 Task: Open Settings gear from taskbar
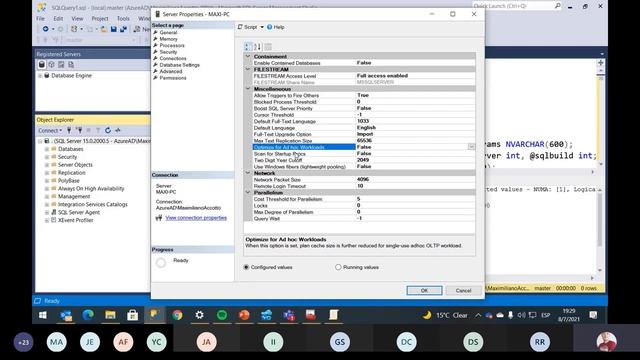tap(200, 315)
